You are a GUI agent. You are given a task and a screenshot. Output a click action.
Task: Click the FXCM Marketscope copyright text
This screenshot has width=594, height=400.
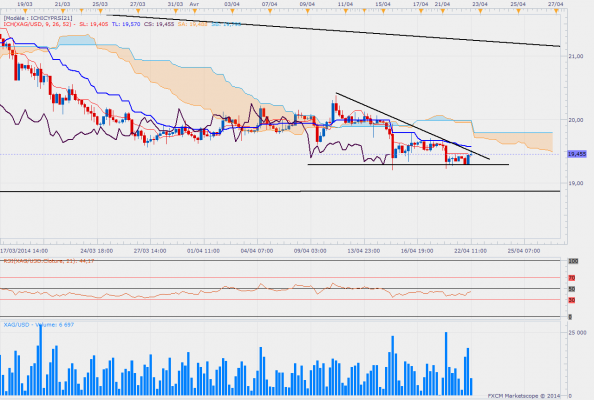pyautogui.click(x=524, y=396)
